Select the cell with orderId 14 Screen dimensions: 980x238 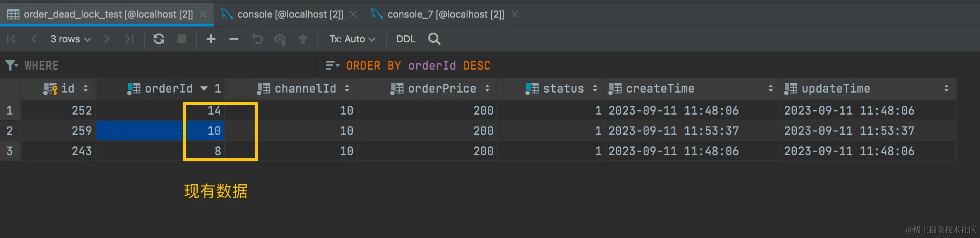coord(161,110)
